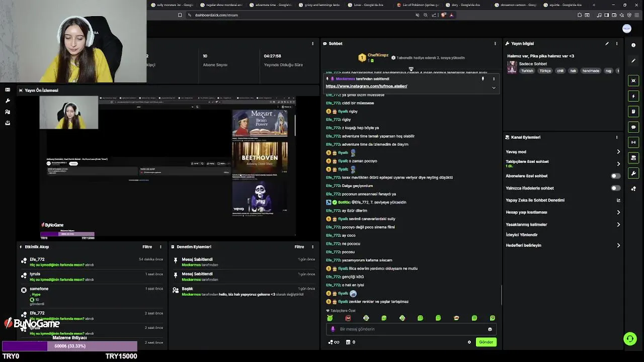Click the Yayın Ön İzlemesi stream preview
Screen dimensions: 644x362
[x=168, y=166]
